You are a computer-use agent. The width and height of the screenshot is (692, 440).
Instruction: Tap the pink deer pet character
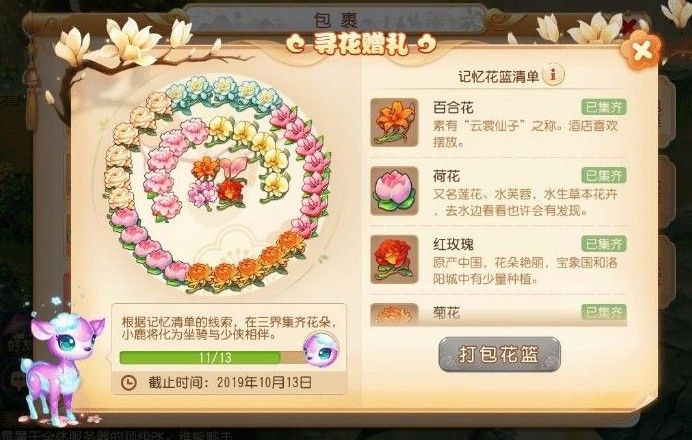(x=60, y=364)
